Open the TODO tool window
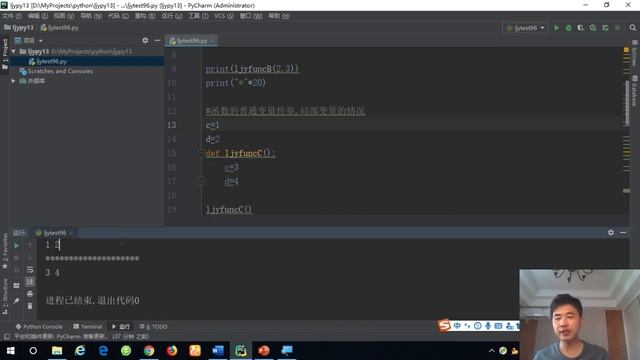The height and width of the screenshot is (360, 640). (153, 327)
